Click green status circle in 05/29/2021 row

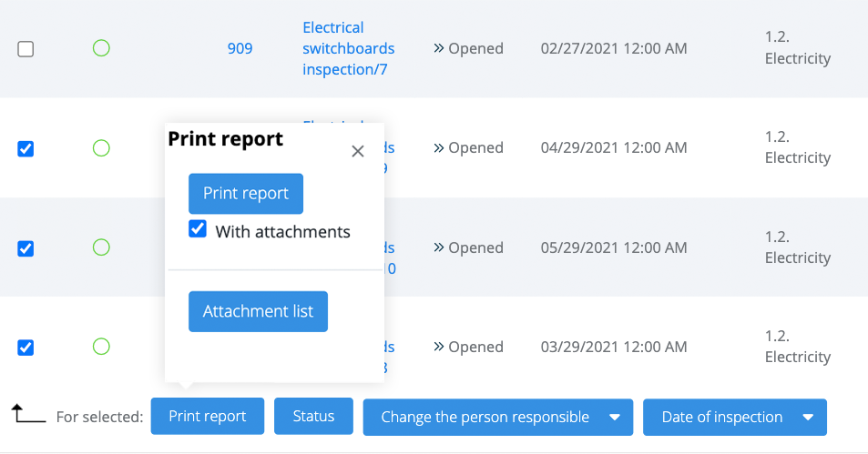click(x=101, y=247)
